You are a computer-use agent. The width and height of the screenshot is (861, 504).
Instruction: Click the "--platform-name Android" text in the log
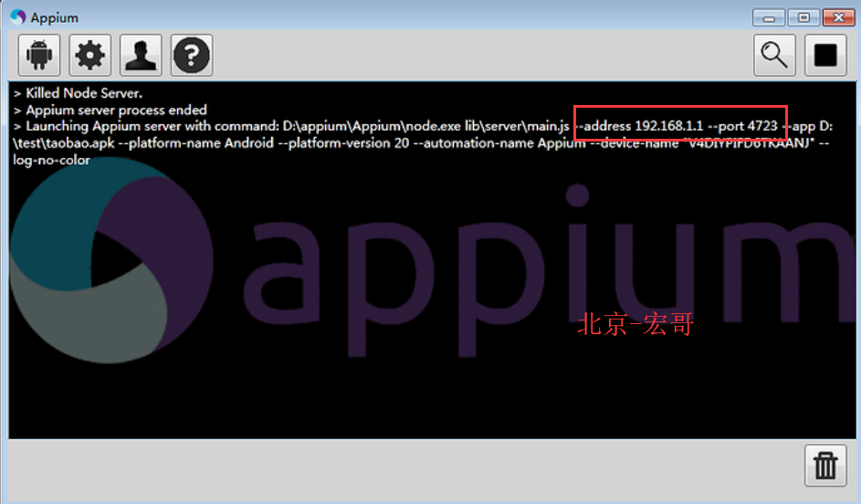195,143
